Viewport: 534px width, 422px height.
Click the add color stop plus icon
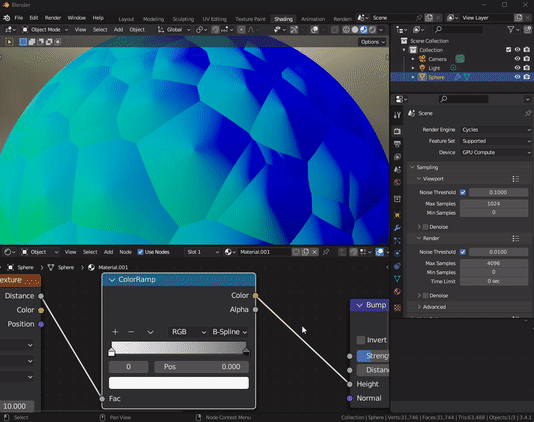115,332
